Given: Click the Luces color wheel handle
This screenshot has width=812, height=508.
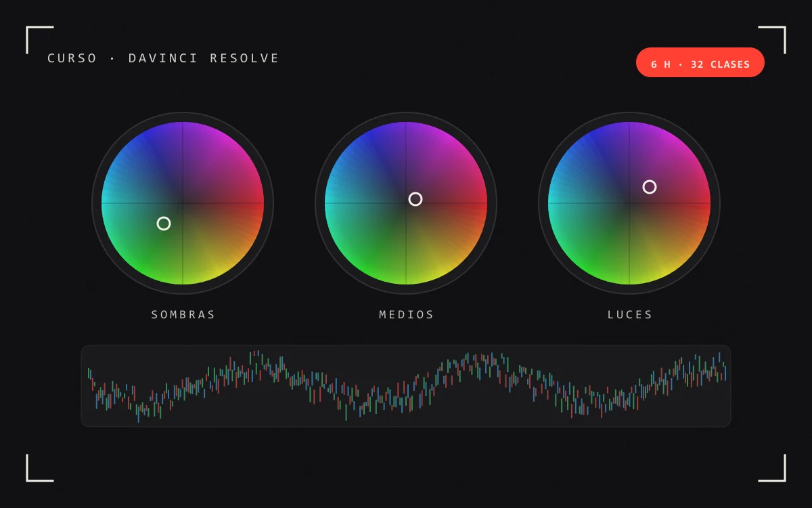Looking at the screenshot, I should point(650,187).
